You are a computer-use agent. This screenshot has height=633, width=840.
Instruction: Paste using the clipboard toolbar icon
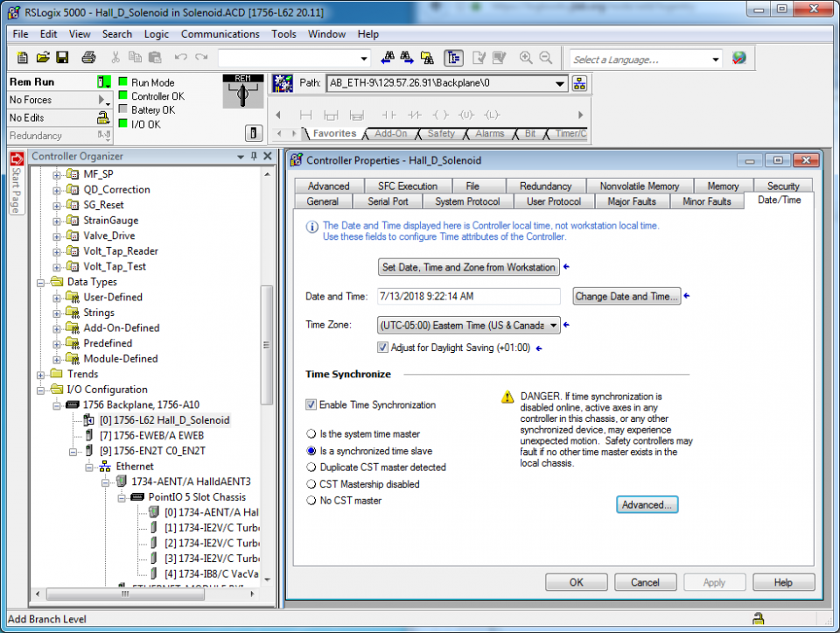tap(155, 58)
